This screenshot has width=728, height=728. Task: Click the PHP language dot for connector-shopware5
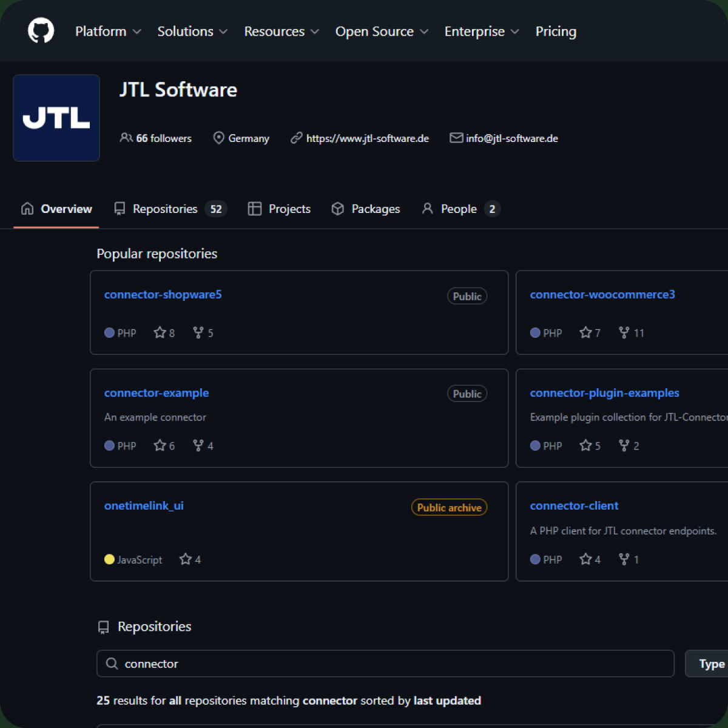(x=109, y=332)
